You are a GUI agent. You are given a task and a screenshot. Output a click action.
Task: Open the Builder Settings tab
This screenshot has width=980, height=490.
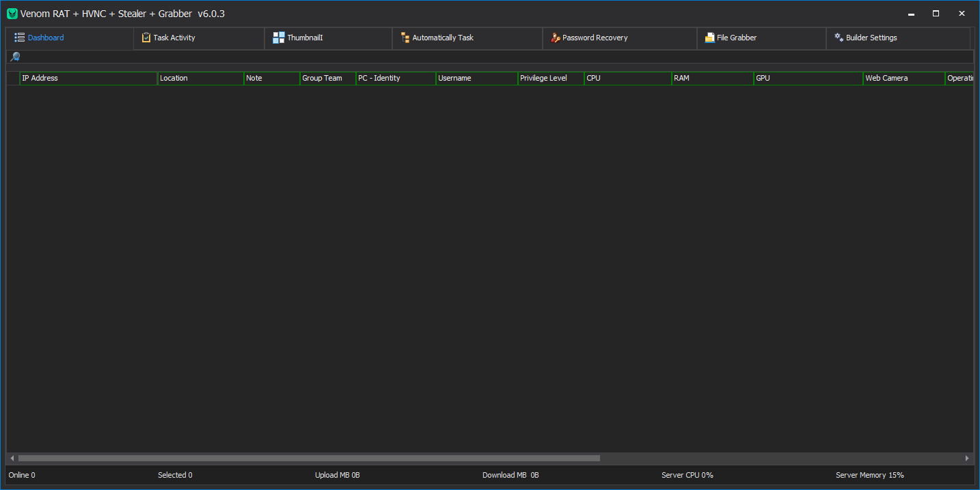[x=871, y=38]
